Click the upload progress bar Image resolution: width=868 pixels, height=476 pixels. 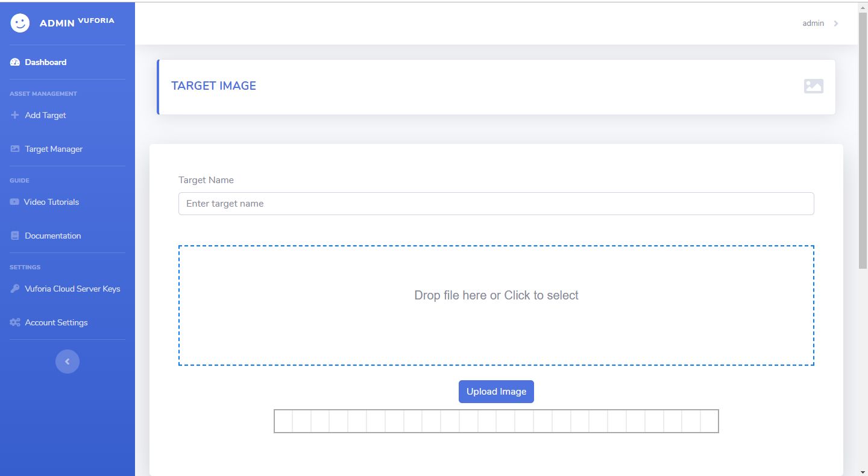[496, 421]
